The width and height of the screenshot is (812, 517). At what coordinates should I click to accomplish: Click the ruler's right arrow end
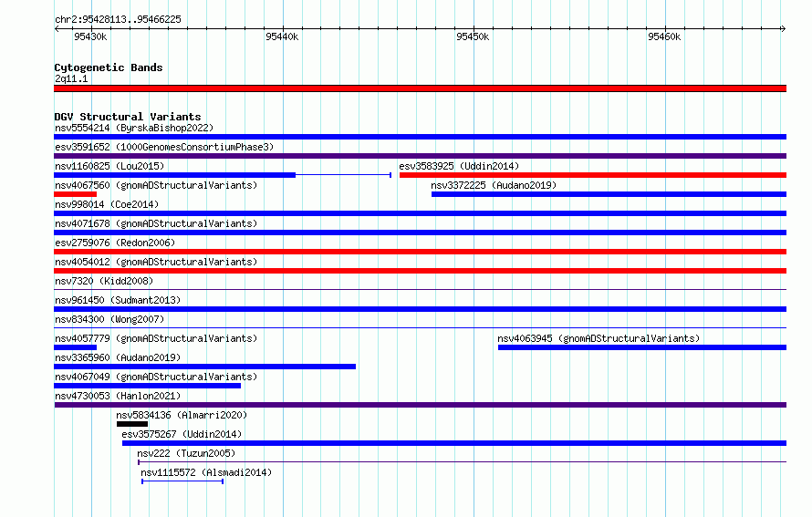click(783, 28)
